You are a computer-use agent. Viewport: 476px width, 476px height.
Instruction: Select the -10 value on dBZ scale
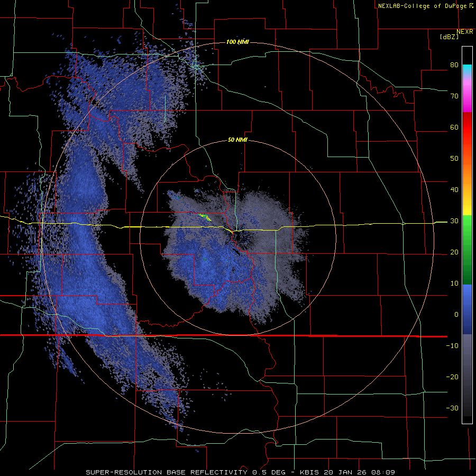(452, 346)
